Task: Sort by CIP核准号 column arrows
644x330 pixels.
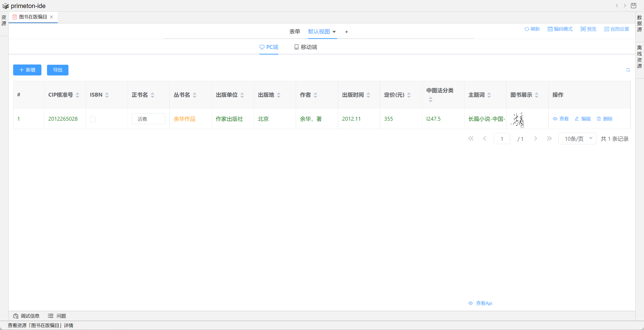Action: pyautogui.click(x=77, y=95)
